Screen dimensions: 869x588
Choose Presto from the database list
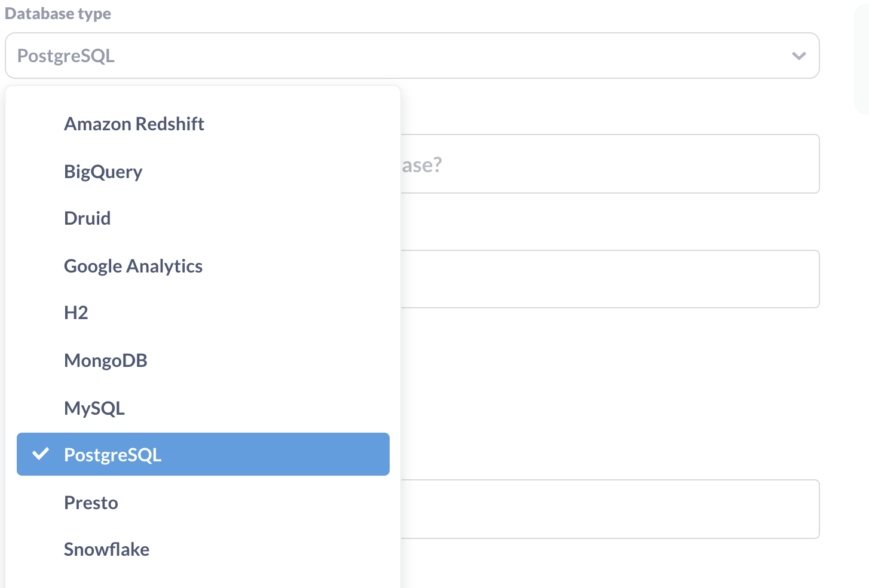(91, 503)
